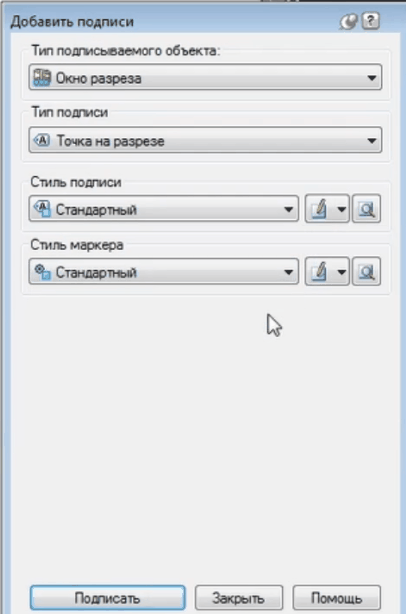
Task: Open the 'Стиль подписи' Стандартный dropdown
Action: pos(164,209)
